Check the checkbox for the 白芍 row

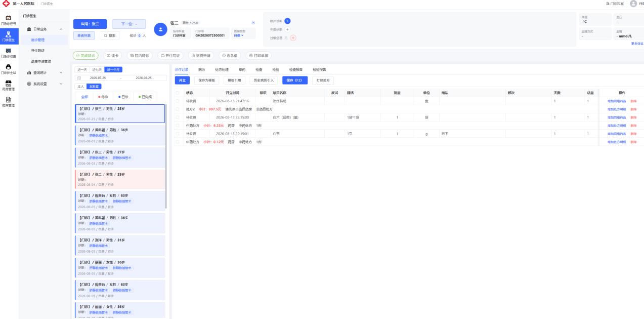coord(177,134)
